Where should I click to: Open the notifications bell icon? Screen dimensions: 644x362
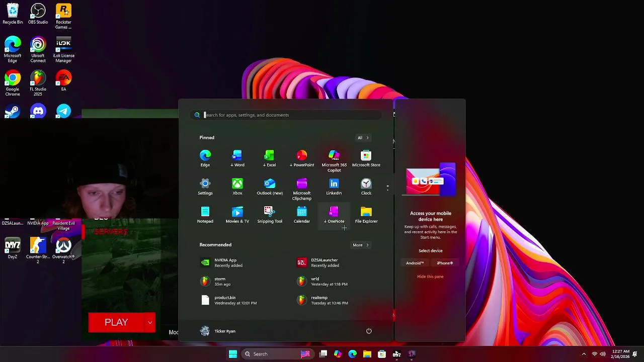[x=635, y=354]
